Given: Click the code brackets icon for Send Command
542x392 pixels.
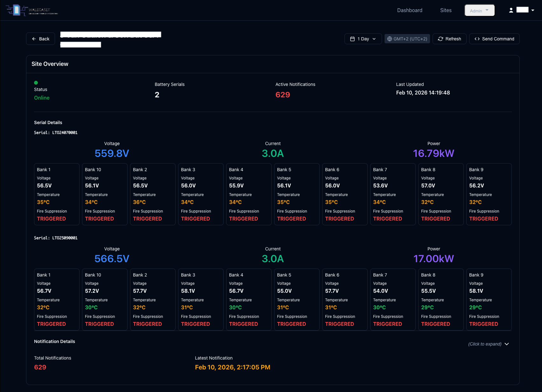Looking at the screenshot, I should pos(477,39).
